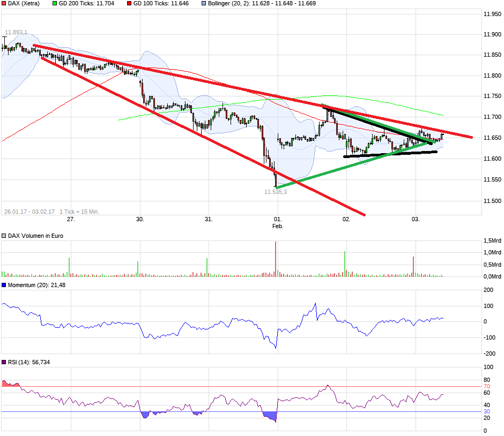The height and width of the screenshot is (436, 504).
Task: Click the tallest red volume spike on 01. Feb
Action: [276, 259]
